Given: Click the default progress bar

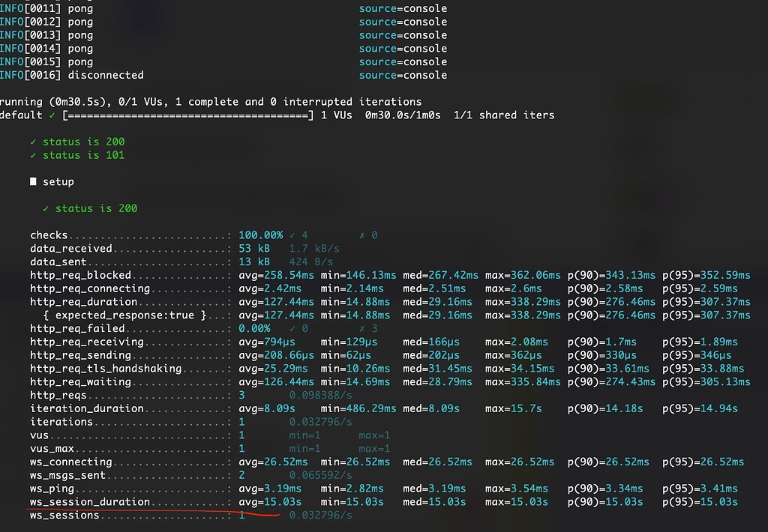Looking at the screenshot, I should tap(187, 115).
